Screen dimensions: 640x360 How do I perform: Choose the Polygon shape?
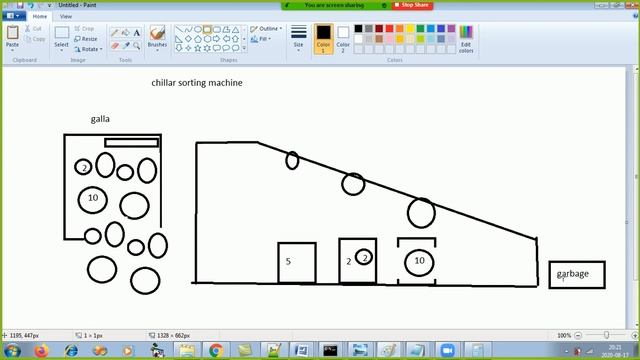pyautogui.click(x=226, y=30)
